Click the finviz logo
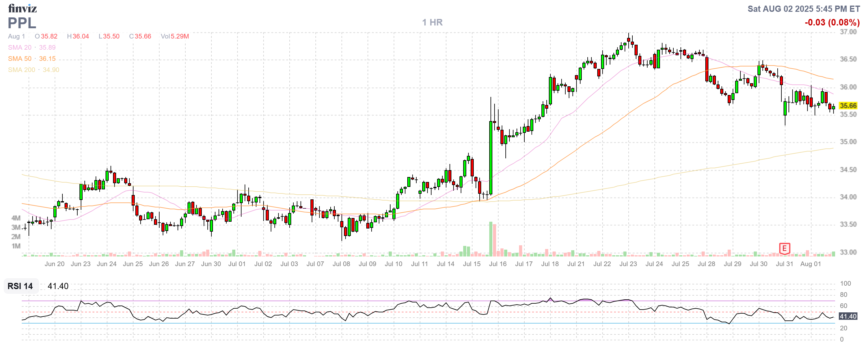Viewport: 868px width, 349px height. [22, 8]
